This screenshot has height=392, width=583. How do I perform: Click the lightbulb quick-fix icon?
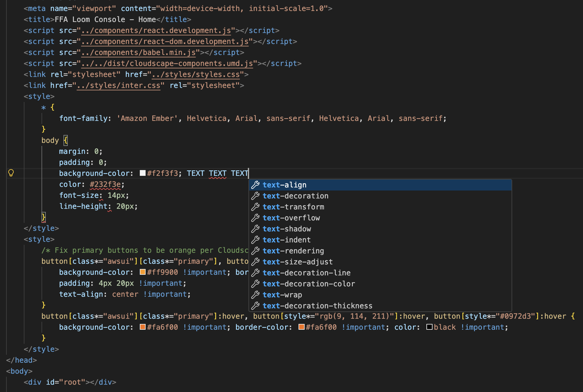coord(11,173)
